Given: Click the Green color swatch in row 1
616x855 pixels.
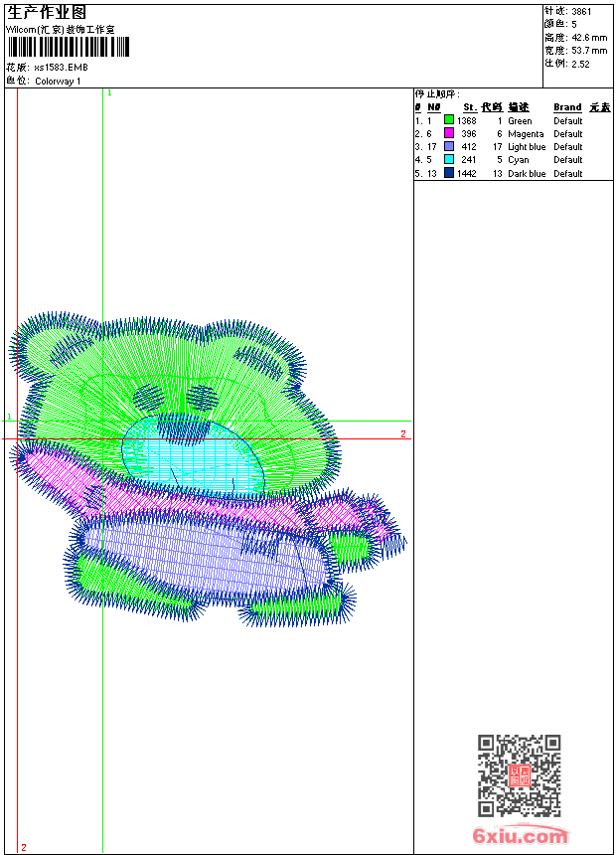Looking at the screenshot, I should point(449,120).
